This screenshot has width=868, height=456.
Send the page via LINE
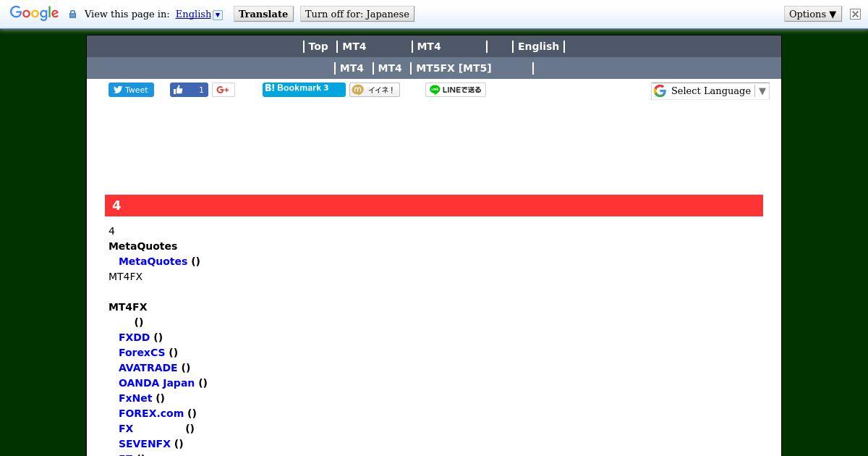tap(456, 90)
